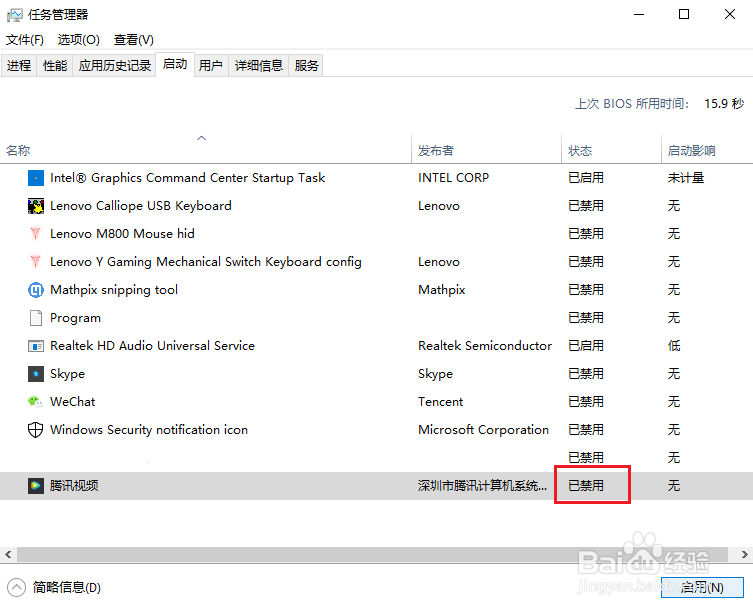Switch to the 进程 tab
The image size is (753, 612).
point(19,65)
